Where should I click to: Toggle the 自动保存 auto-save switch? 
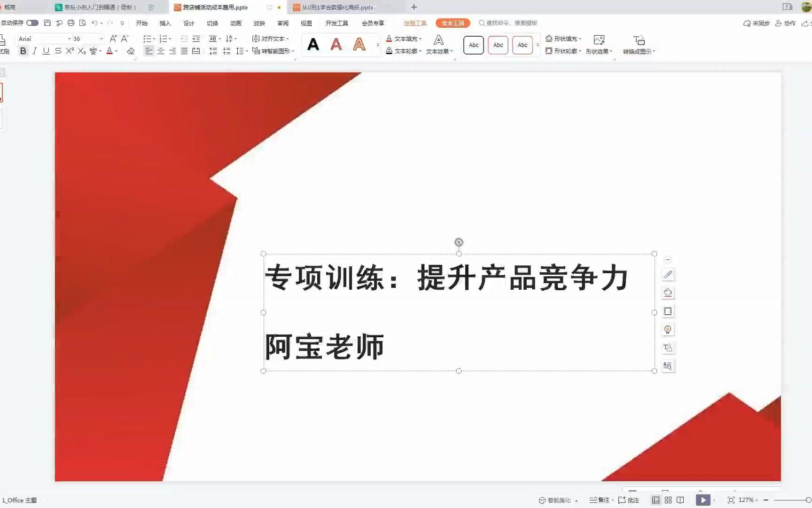(x=32, y=23)
